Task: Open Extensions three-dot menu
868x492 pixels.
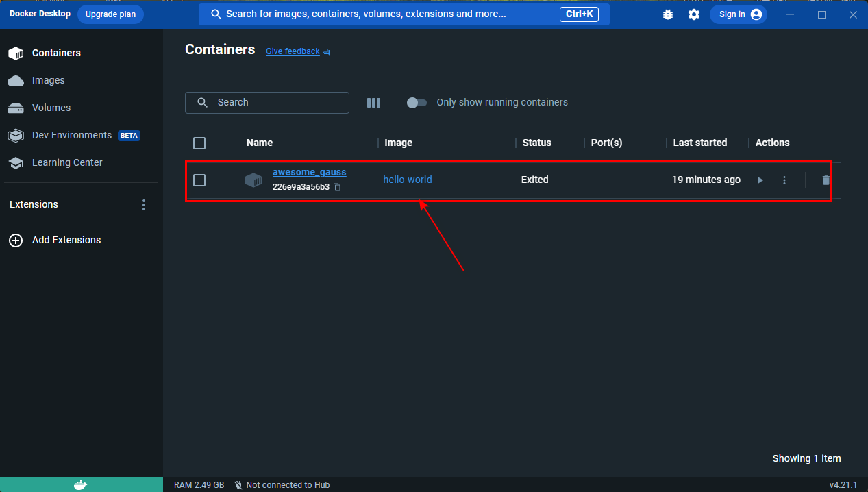Action: pyautogui.click(x=144, y=205)
